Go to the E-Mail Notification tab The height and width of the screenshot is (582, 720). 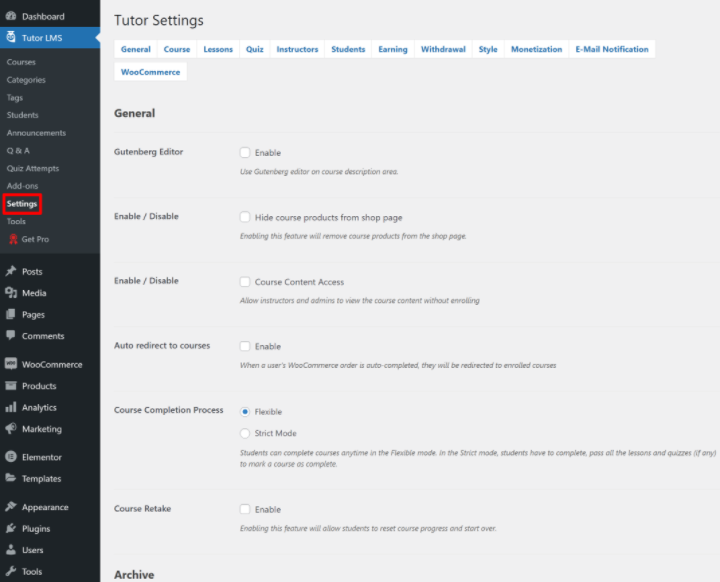point(611,49)
